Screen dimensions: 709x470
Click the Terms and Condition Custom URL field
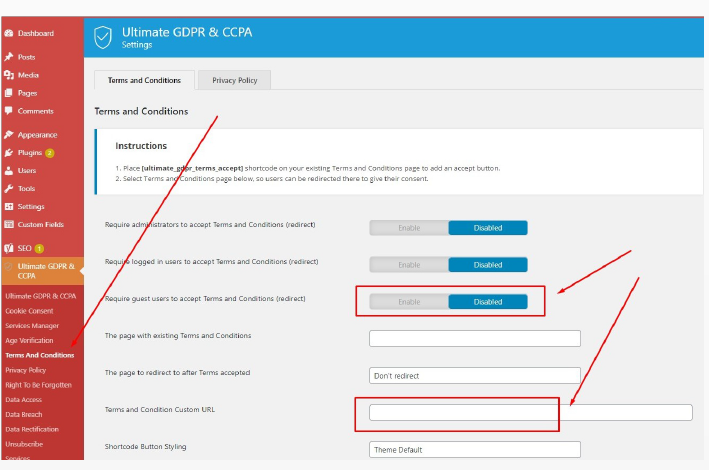click(x=531, y=413)
